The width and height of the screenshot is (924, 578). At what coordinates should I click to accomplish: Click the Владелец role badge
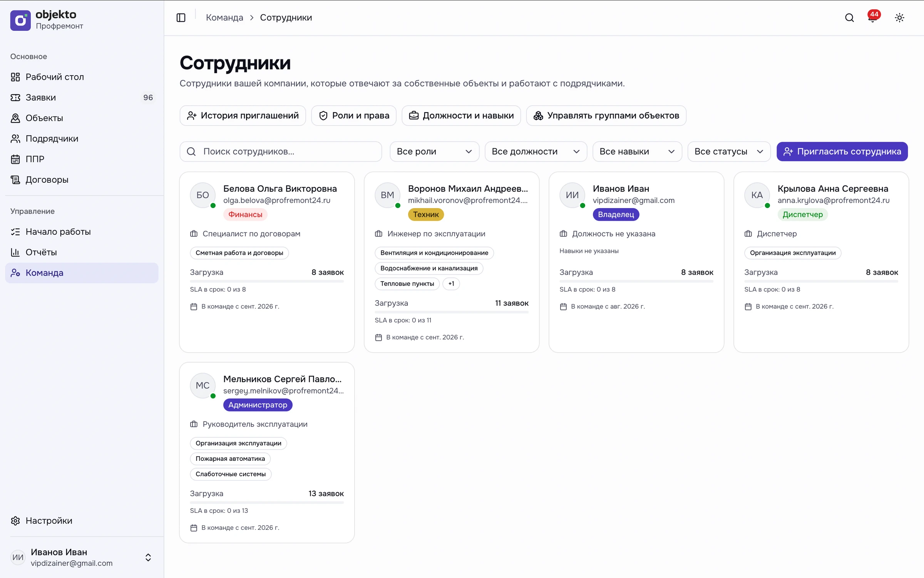click(x=616, y=215)
